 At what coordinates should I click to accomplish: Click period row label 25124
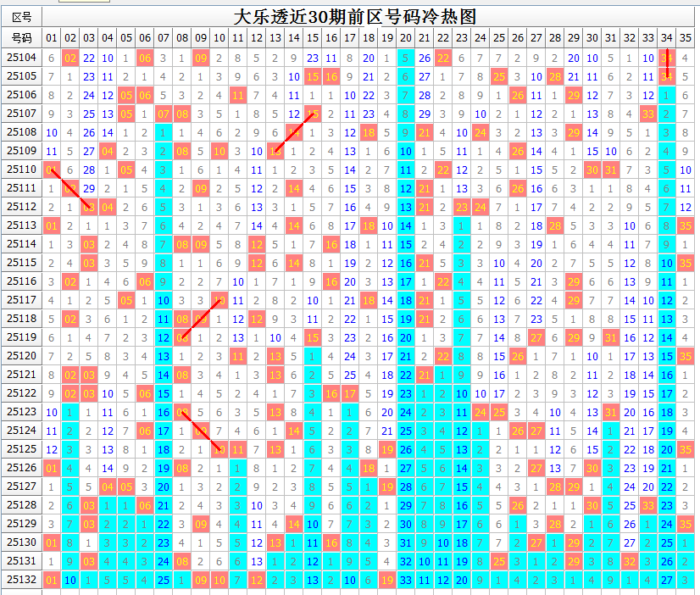tap(21, 431)
